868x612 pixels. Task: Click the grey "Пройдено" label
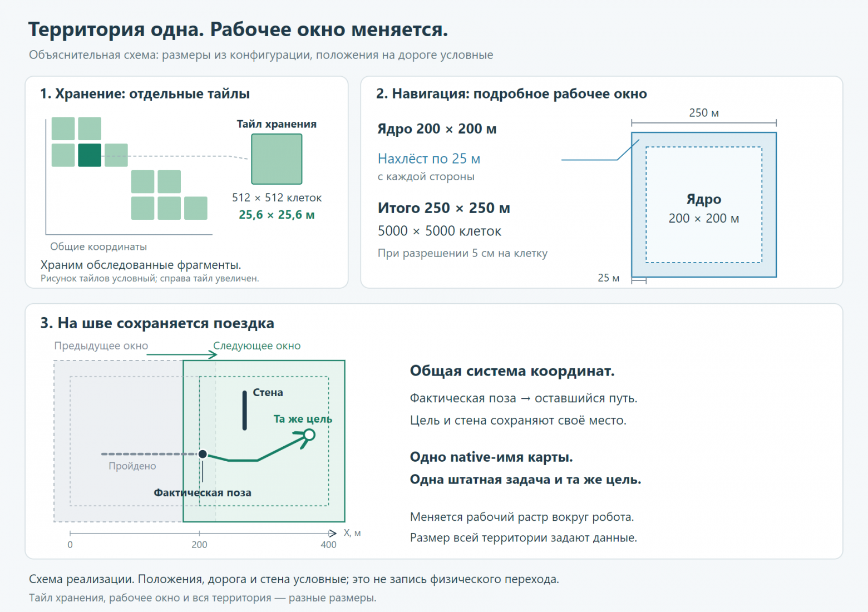132,466
